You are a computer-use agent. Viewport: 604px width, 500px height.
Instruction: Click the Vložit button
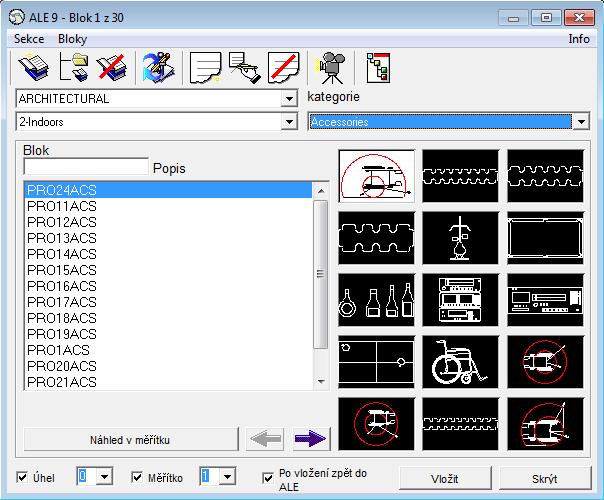pyautogui.click(x=445, y=479)
